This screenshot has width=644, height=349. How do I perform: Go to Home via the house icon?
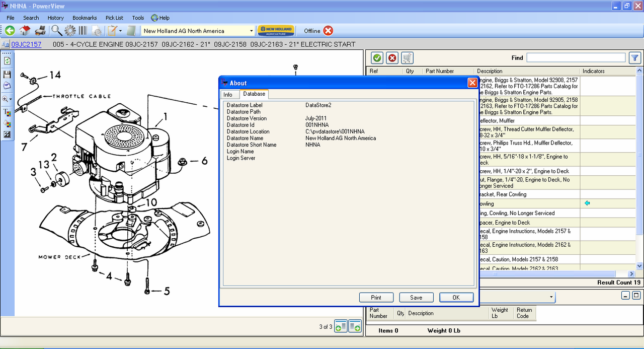[x=25, y=31]
